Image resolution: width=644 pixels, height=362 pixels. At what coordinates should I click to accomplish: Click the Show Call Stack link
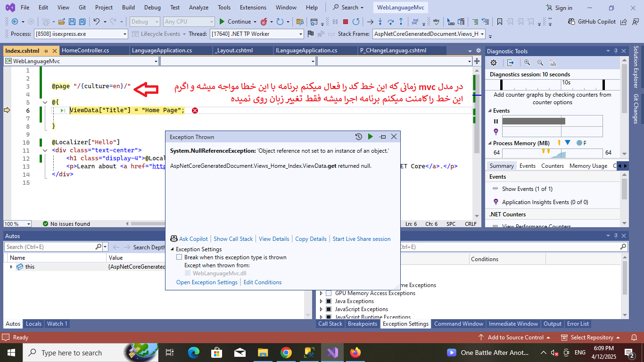233,239
